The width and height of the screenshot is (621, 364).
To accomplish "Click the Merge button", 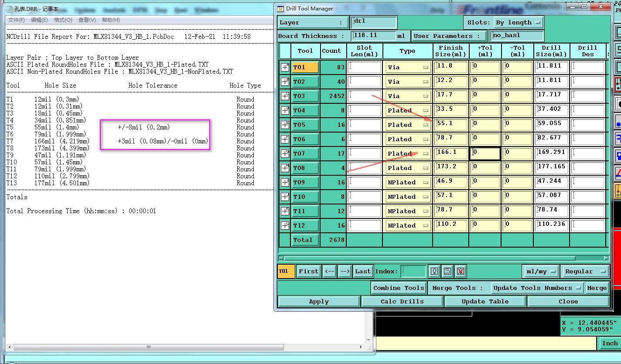I will coord(597,288).
